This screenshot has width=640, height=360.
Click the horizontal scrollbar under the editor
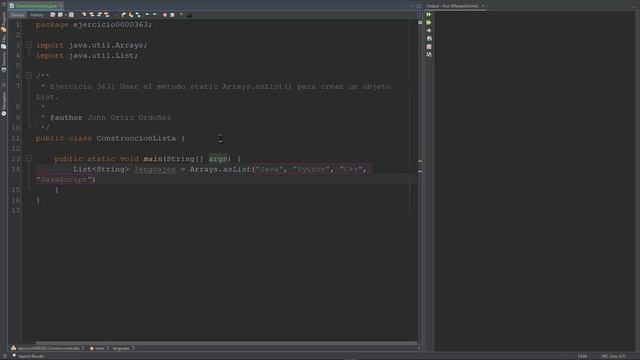coord(227,343)
